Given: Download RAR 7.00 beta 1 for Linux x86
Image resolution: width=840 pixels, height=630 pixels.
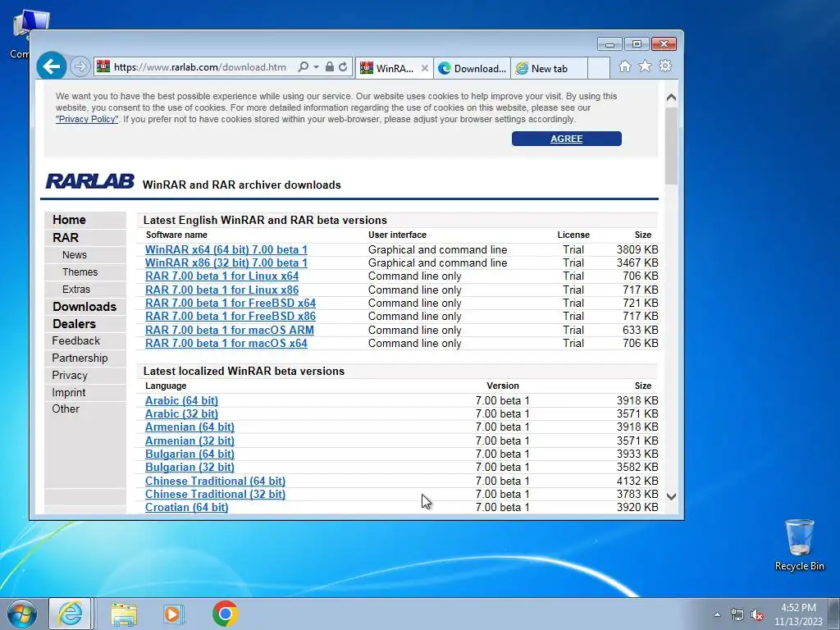Looking at the screenshot, I should 221,290.
